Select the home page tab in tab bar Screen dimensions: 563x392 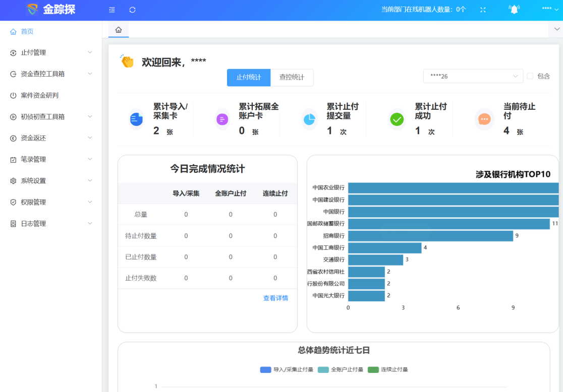pos(119,30)
